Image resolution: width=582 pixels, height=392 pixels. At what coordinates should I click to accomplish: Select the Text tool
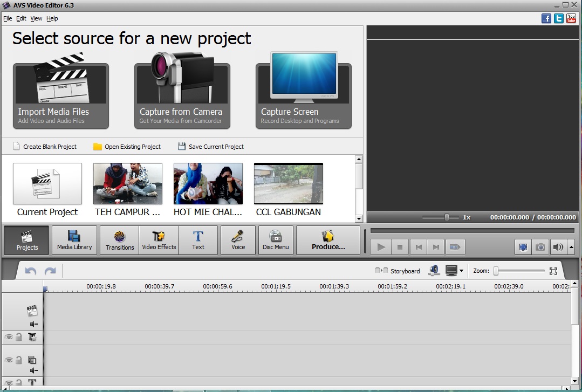(198, 240)
